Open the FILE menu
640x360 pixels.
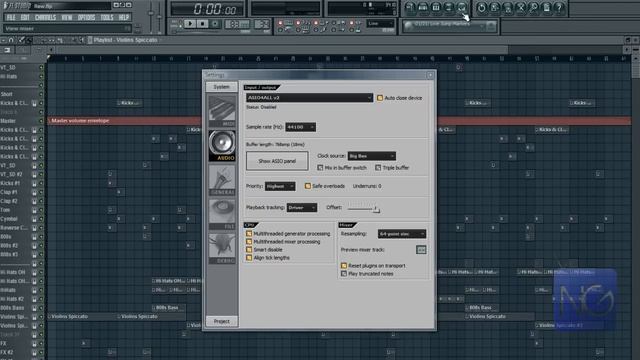(11, 18)
